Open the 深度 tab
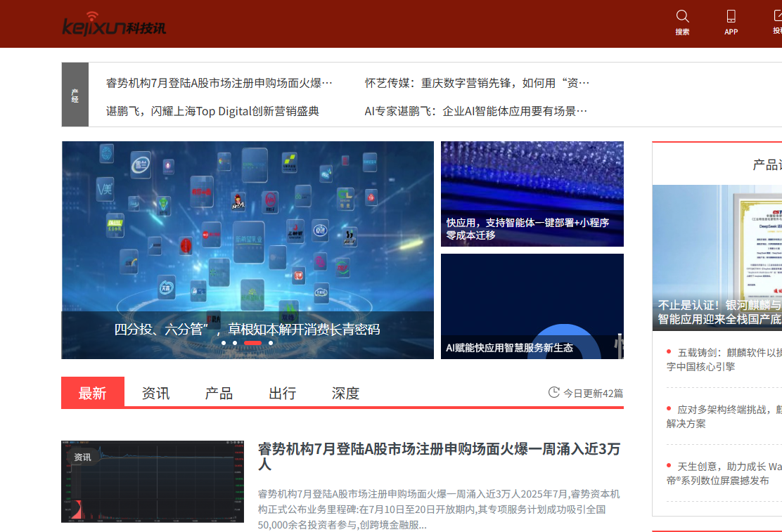The width and height of the screenshot is (782, 532). (345, 393)
